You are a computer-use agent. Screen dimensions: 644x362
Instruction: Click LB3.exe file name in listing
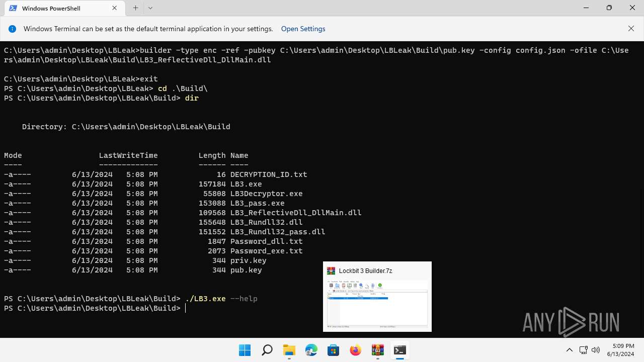tap(246, 184)
